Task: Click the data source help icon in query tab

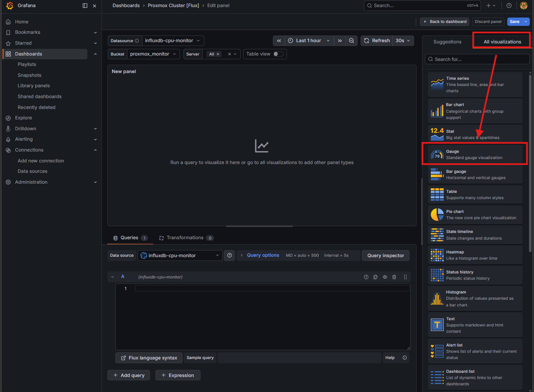Action: pos(229,255)
